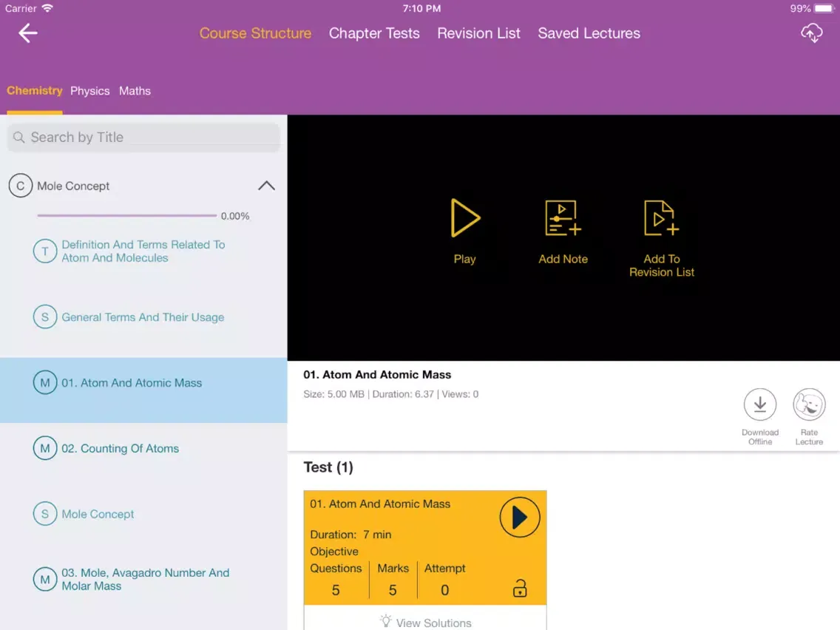Switch to the Physics subject tab
The image size is (840, 630).
click(89, 90)
